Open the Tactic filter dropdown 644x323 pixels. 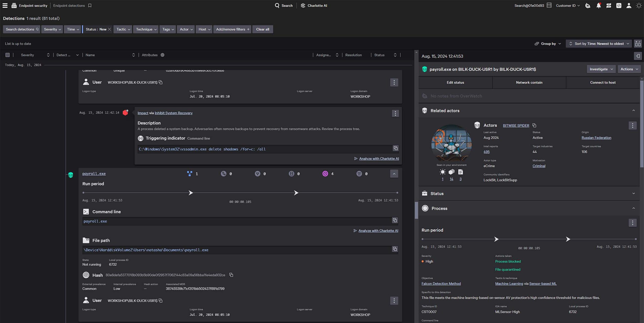coord(123,29)
